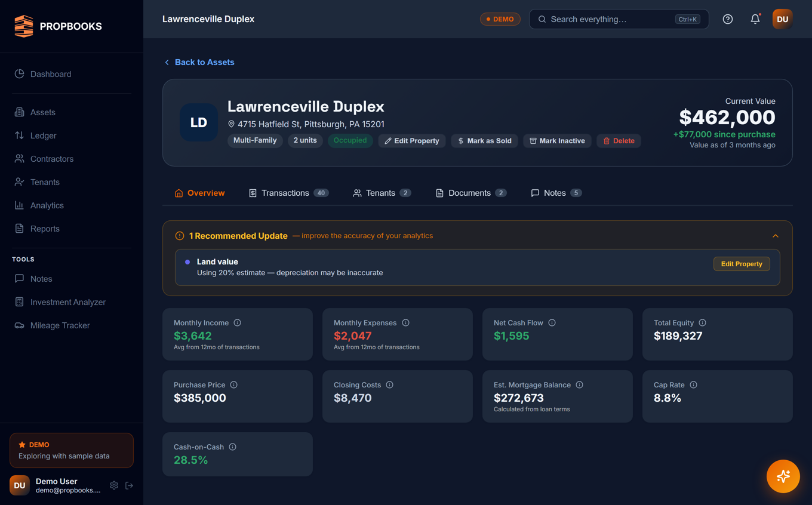Screen dimensions: 812x505
Task: Click the Recommended Update warning icon
Action: pyautogui.click(x=179, y=236)
